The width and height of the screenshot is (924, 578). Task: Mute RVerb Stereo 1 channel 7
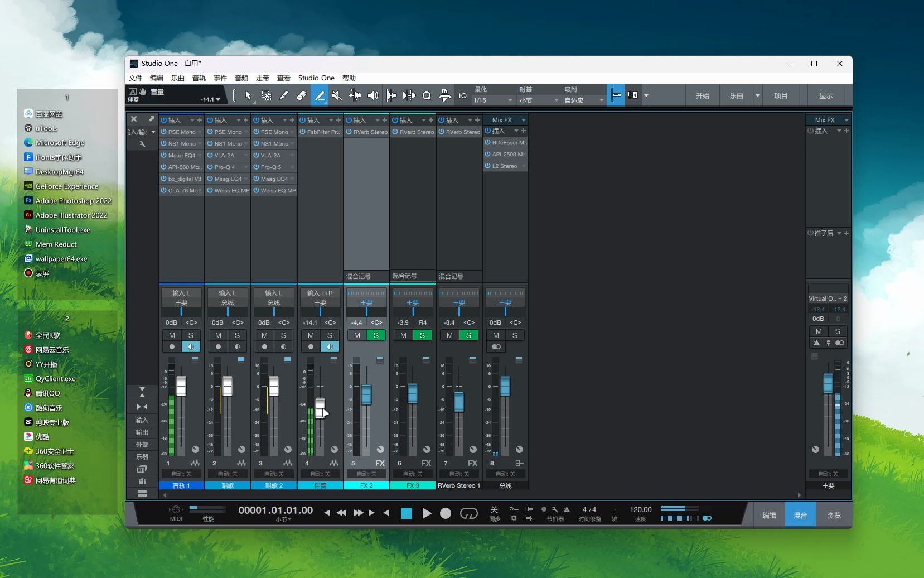tap(449, 335)
